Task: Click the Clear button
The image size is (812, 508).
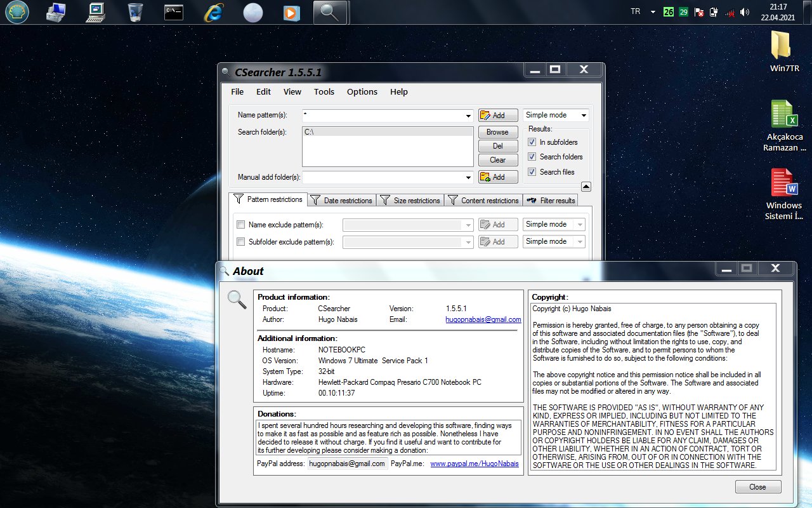Action: coord(498,160)
